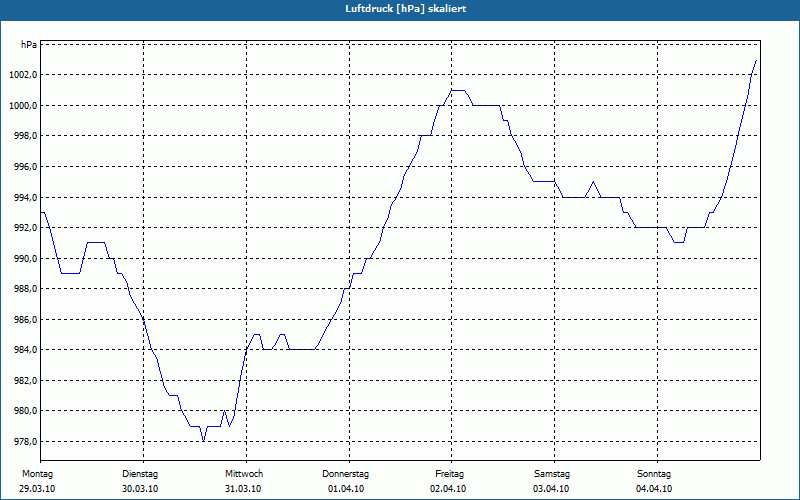
Task: Select the 992,0 axis value
Action: [x=25, y=228]
